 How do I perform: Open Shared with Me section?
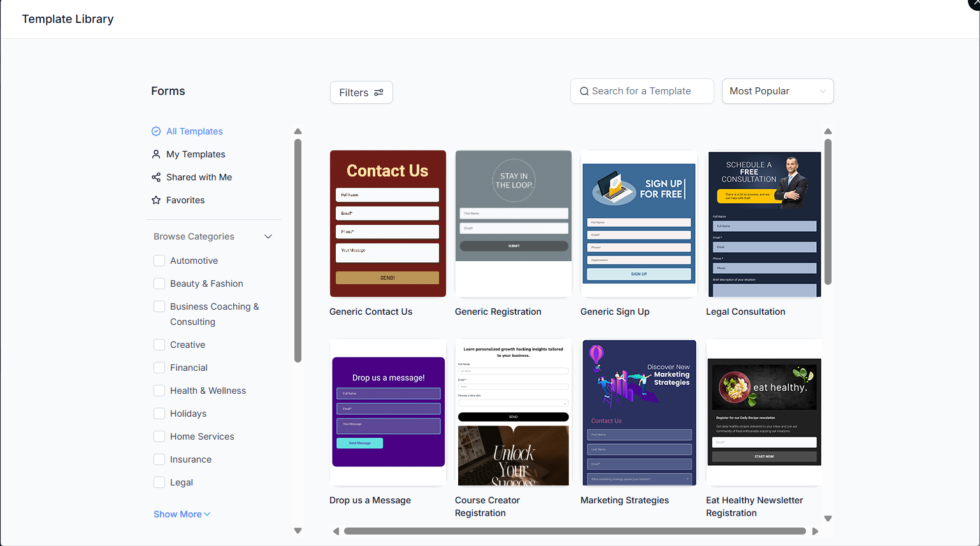(x=199, y=177)
